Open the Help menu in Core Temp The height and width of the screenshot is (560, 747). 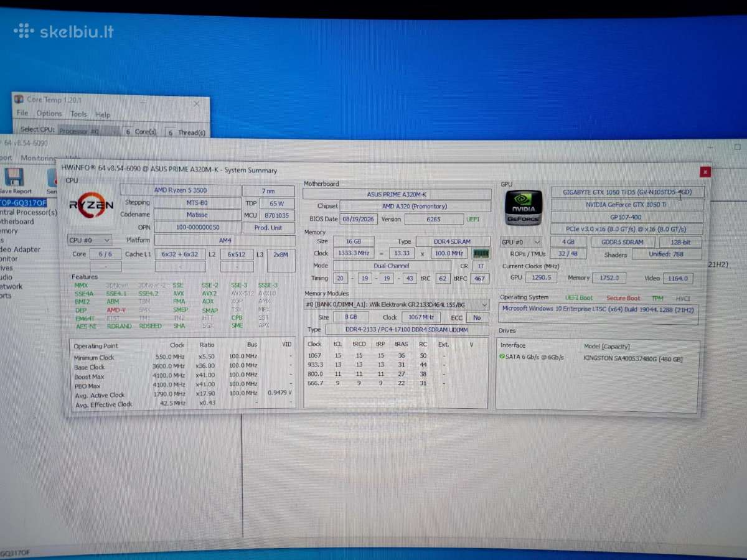click(x=103, y=114)
